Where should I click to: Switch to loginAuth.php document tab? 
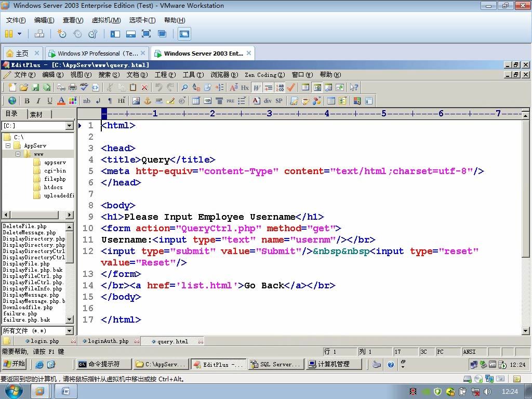[x=108, y=341]
